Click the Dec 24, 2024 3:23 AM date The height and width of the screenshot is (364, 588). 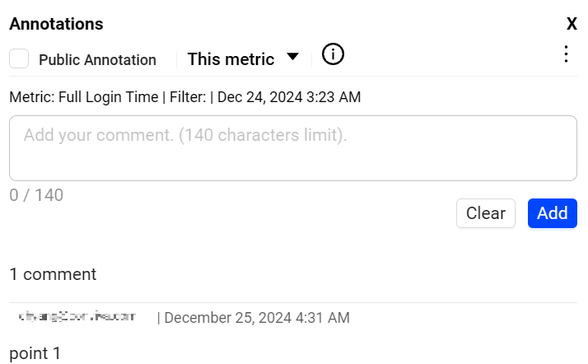[289, 97]
